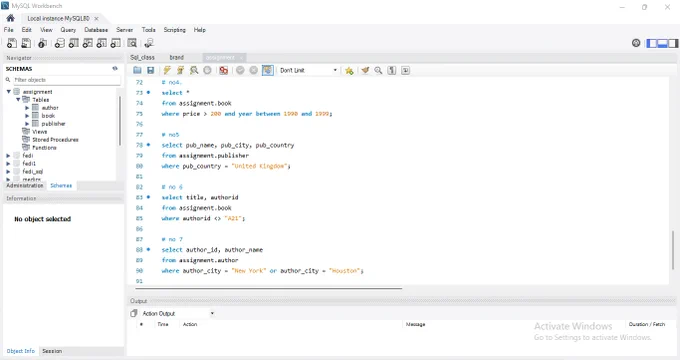
Task: Open the Don't Limit rows dropdown
Action: click(x=308, y=70)
